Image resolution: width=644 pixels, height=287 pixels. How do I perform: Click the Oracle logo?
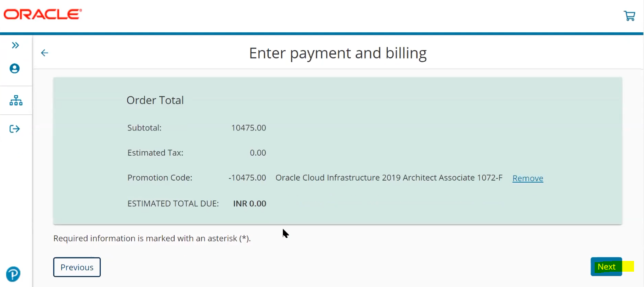[43, 14]
